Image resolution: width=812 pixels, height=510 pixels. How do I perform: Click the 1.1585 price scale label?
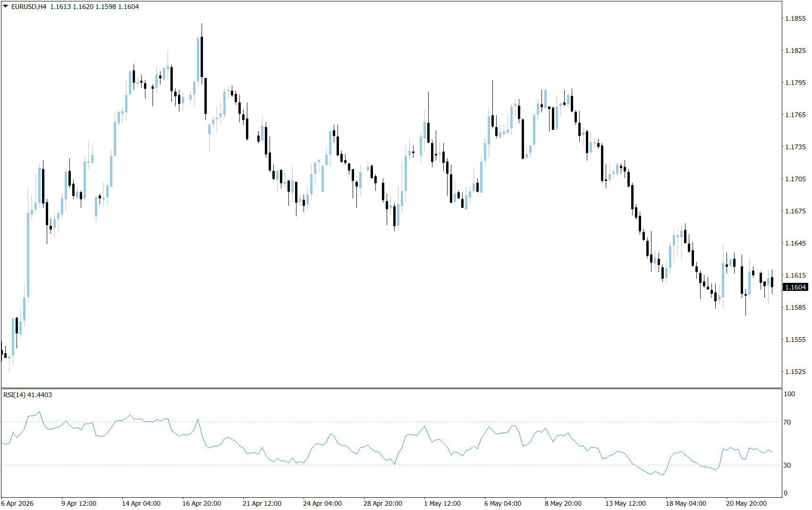(x=795, y=307)
